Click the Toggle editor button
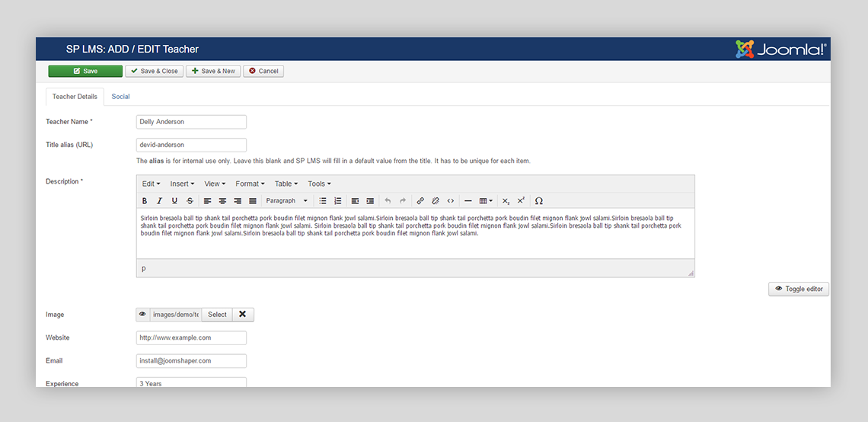868x422 pixels. click(799, 289)
